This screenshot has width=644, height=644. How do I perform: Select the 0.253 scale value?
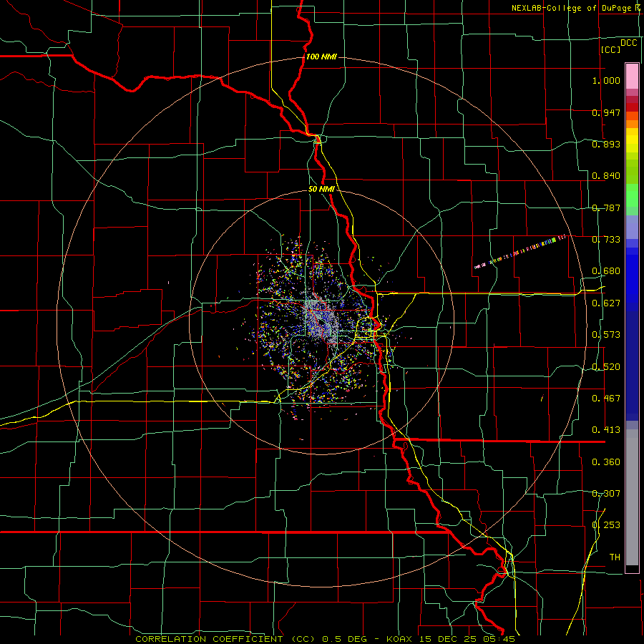click(606, 525)
